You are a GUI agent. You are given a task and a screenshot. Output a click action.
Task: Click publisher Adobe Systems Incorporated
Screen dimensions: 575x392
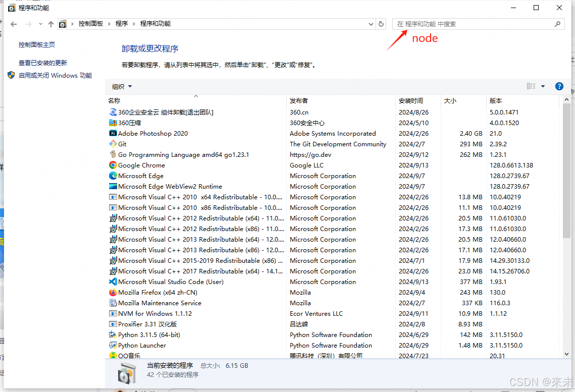pos(333,133)
